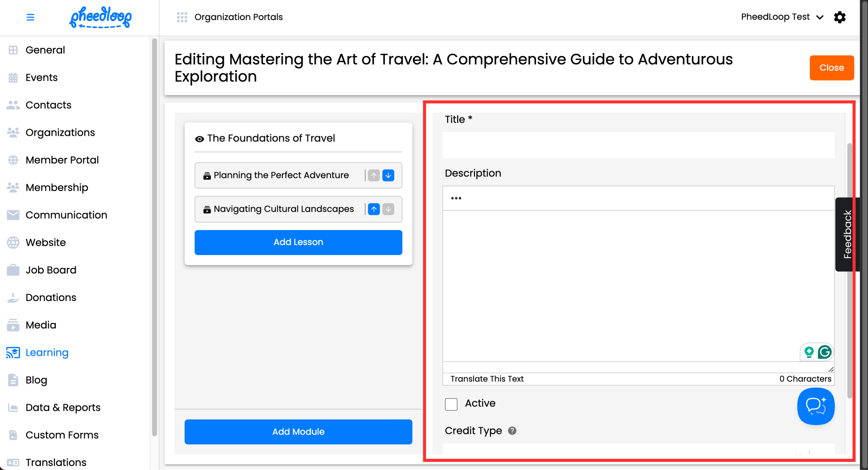868x470 pixels.
Task: Click the Grammarly icon in description
Action: 824,352
